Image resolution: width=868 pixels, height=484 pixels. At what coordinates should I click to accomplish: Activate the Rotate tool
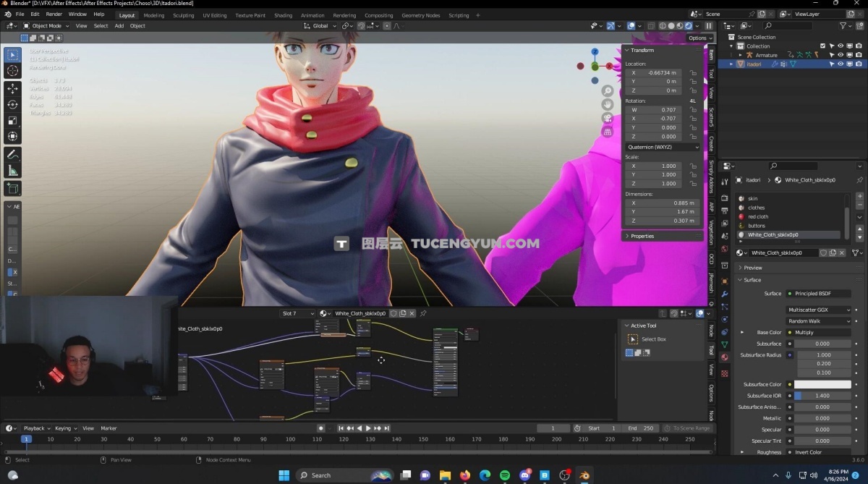13,104
